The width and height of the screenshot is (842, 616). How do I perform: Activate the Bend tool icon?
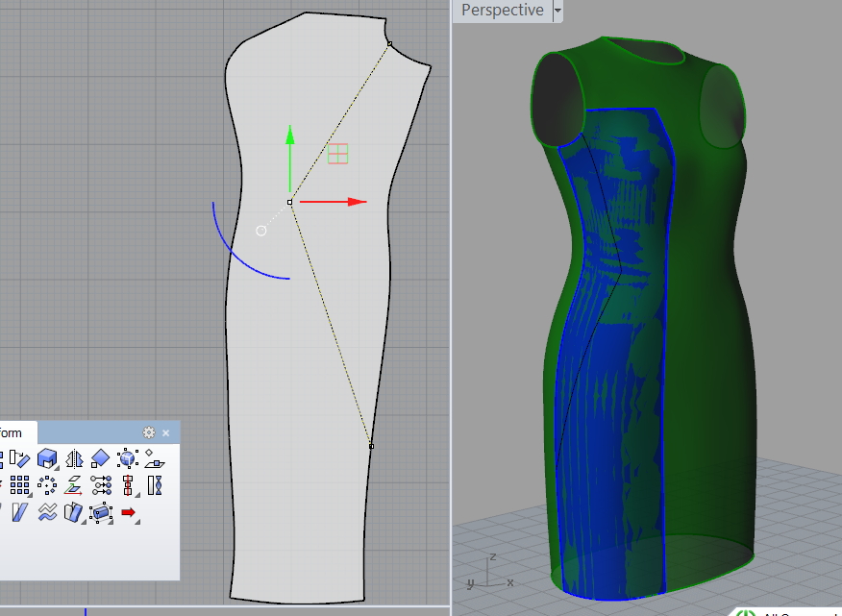[73, 512]
